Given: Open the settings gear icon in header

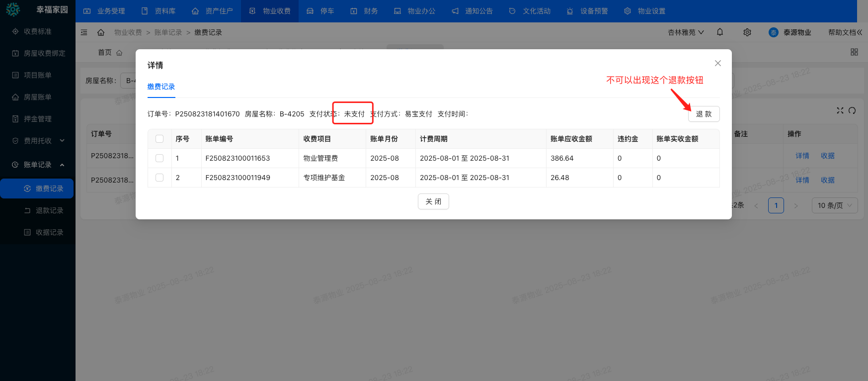Looking at the screenshot, I should (x=747, y=32).
